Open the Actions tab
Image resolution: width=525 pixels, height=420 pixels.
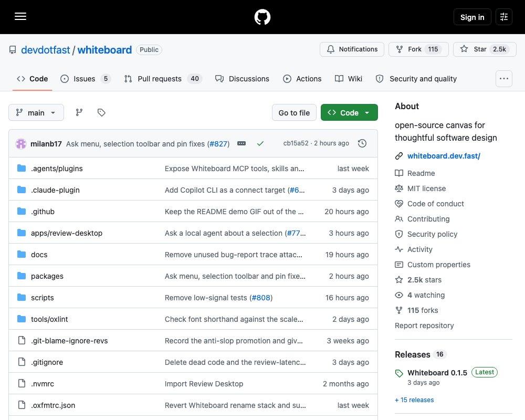coord(302,79)
